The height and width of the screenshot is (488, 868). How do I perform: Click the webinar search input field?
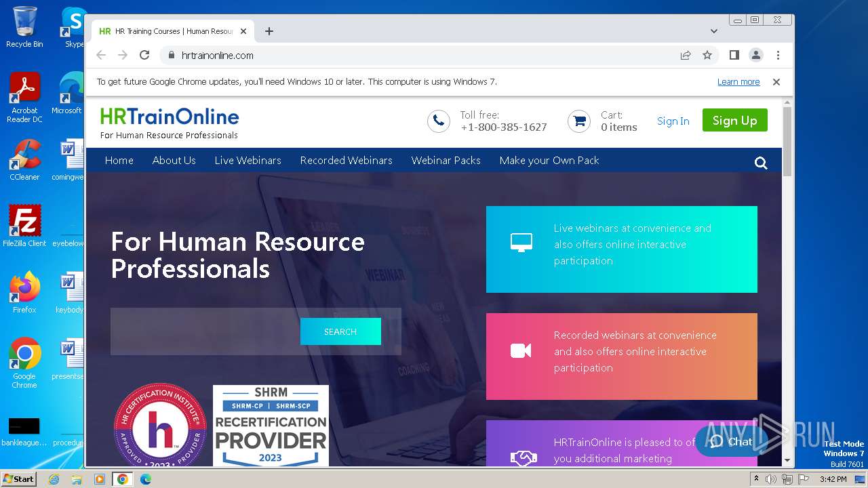click(x=205, y=331)
